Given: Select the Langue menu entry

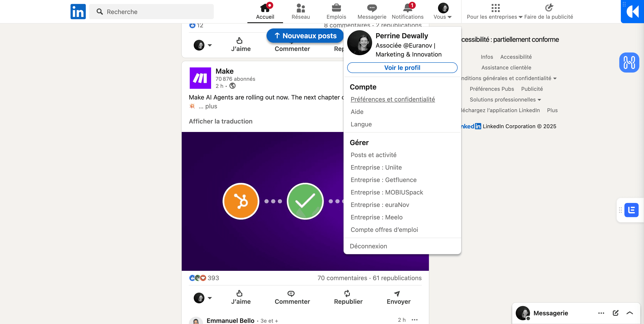Looking at the screenshot, I should tap(361, 124).
